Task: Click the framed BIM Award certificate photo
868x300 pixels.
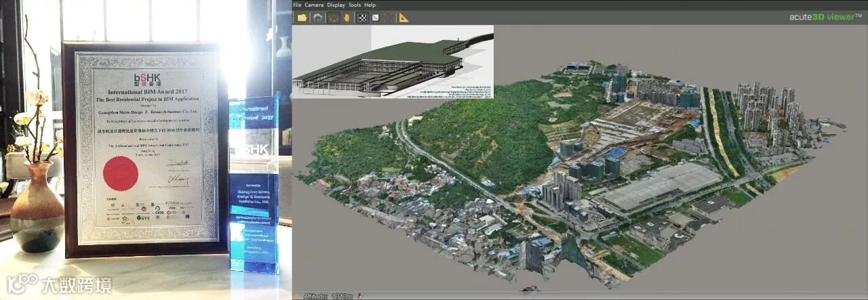Action: click(x=144, y=148)
